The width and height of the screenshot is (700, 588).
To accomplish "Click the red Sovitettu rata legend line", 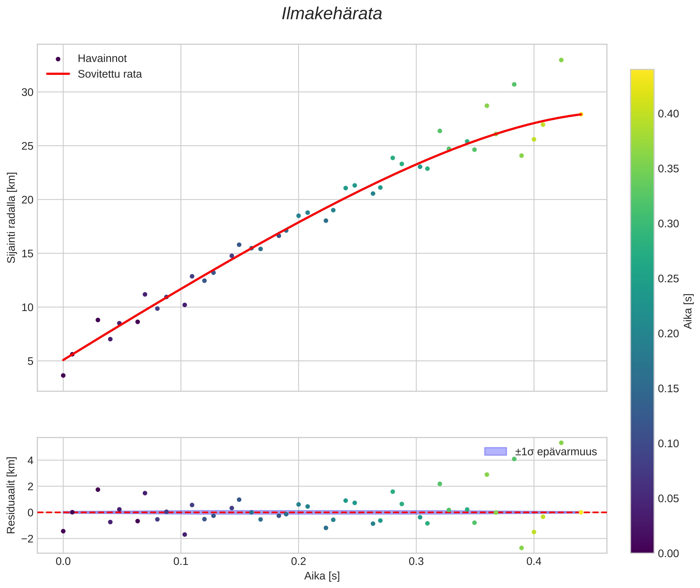I will click(x=58, y=74).
